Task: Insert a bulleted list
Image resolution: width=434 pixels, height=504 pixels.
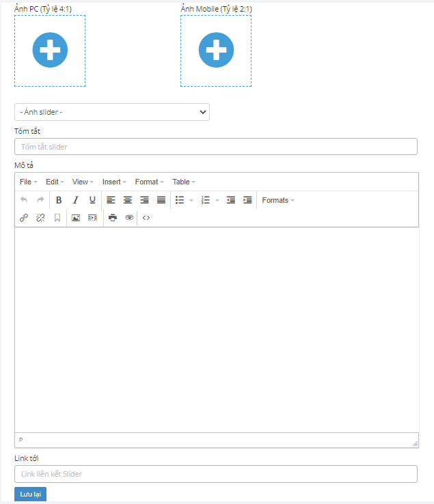Action: 180,200
